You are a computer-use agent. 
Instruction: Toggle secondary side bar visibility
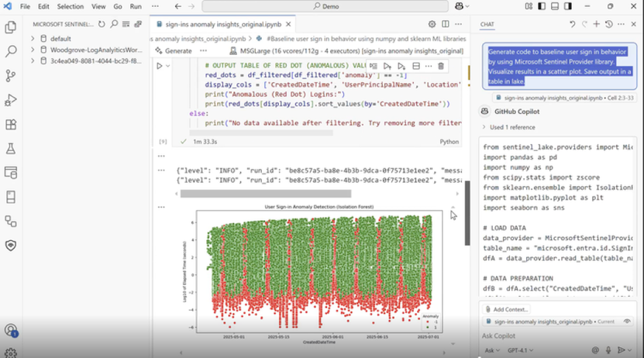(568, 6)
